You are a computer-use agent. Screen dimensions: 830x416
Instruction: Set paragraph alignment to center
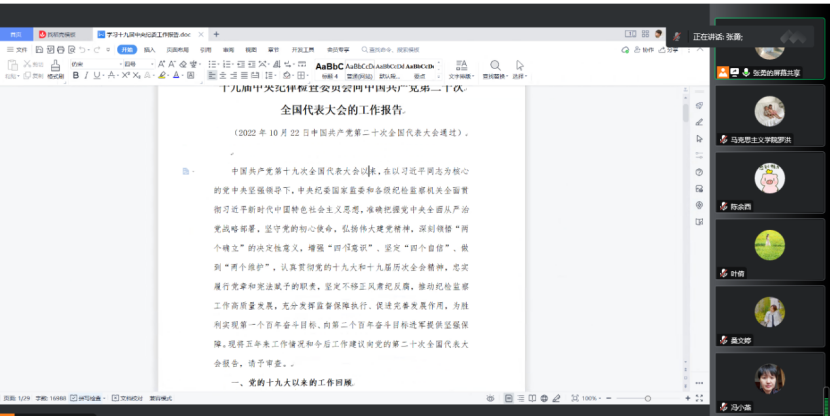[223, 75]
